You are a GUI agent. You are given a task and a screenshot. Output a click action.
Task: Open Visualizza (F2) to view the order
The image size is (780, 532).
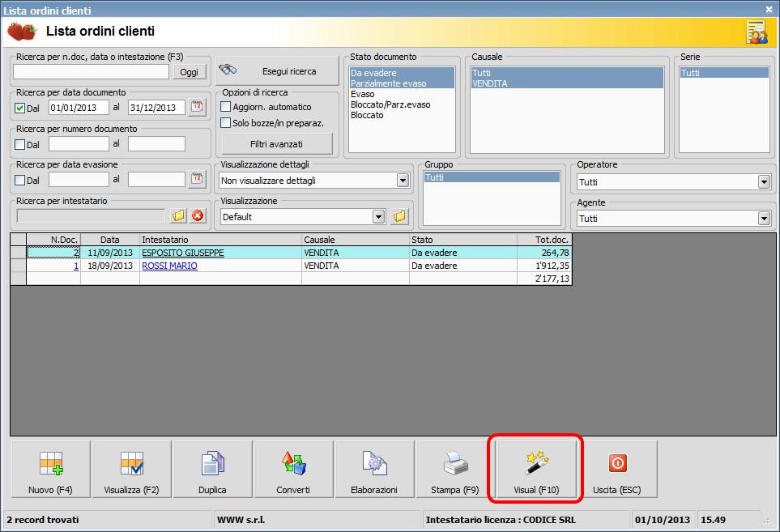point(132,469)
